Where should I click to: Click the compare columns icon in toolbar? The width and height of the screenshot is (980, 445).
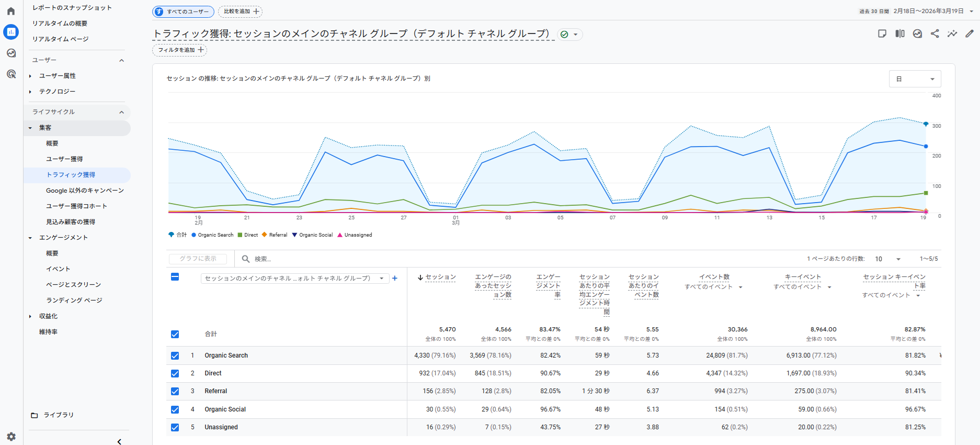pos(899,34)
